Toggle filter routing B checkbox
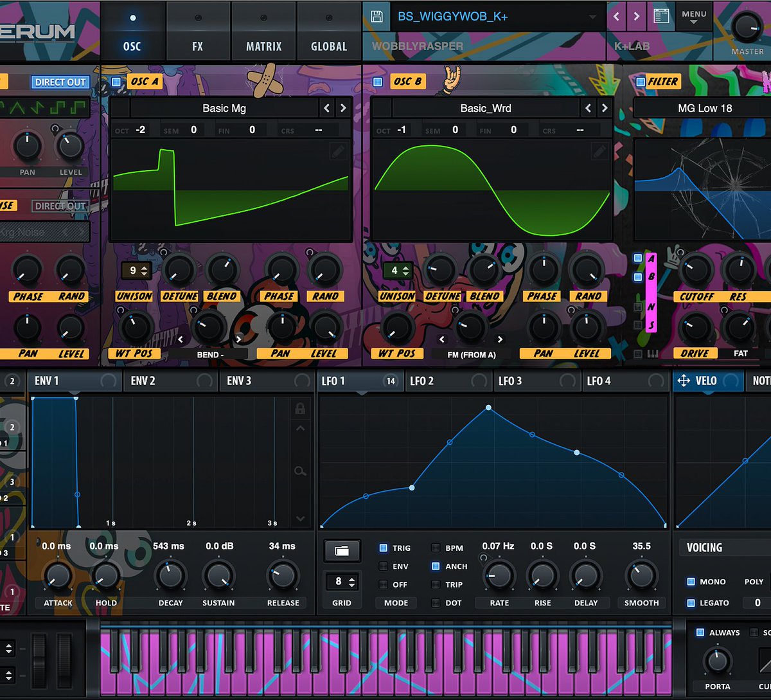771x700 pixels. coord(638,277)
